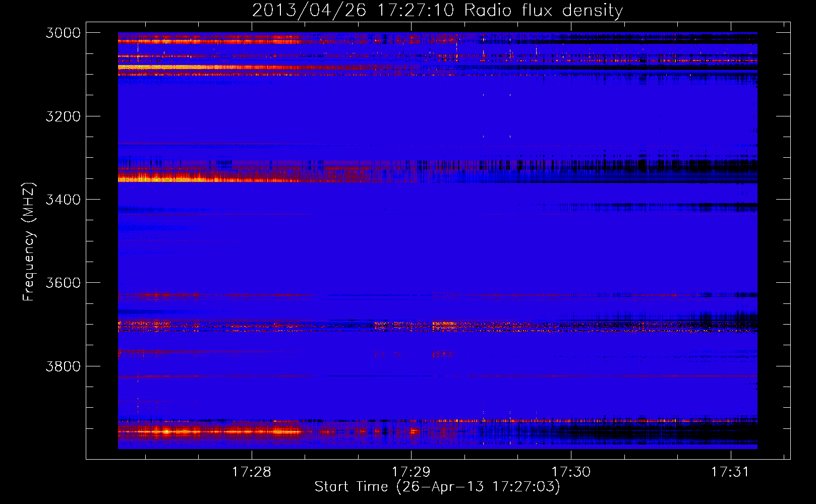
Task: Click the 17:29 time tick label
Action: pos(411,472)
